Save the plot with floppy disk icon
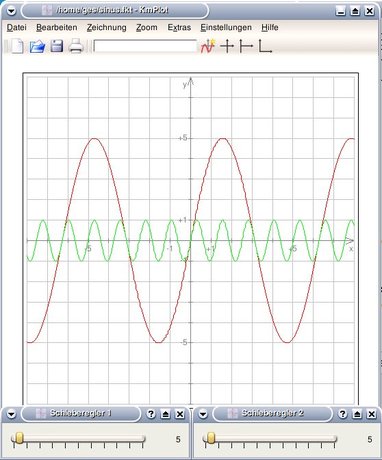 tap(57, 46)
